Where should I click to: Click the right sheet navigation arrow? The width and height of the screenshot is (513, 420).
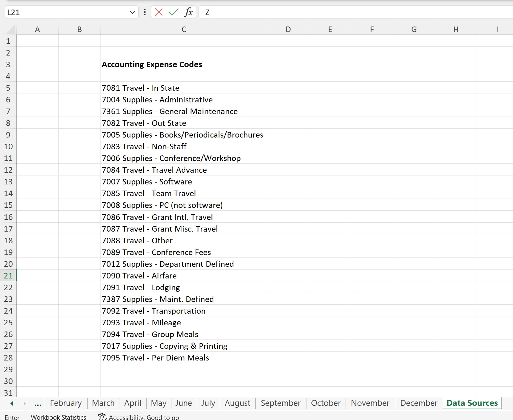coord(25,403)
